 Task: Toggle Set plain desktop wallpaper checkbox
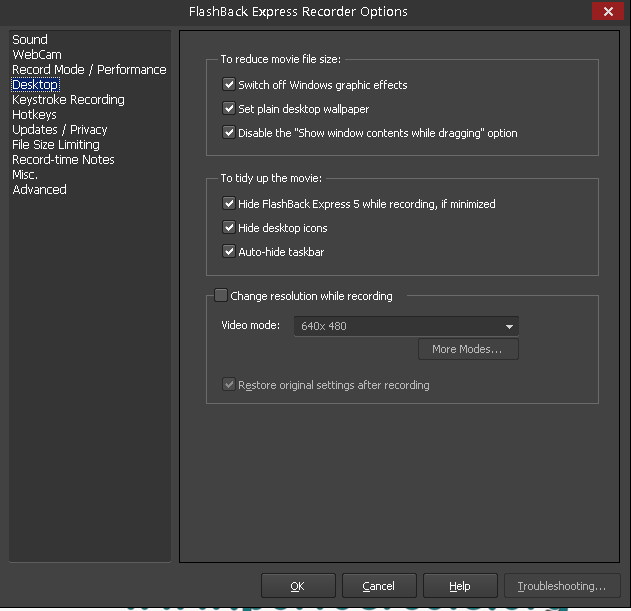[x=229, y=109]
